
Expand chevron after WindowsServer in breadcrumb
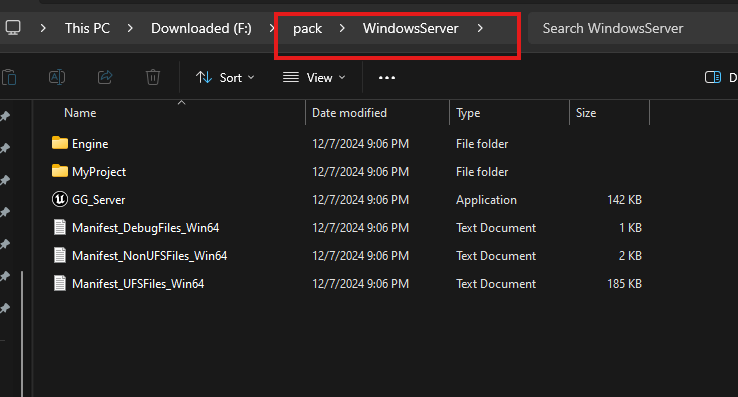480,28
